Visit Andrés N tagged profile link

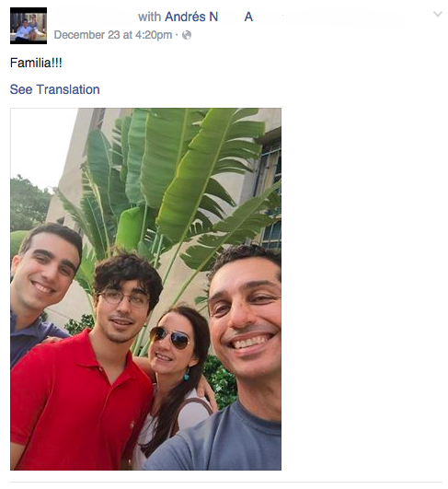191,17
